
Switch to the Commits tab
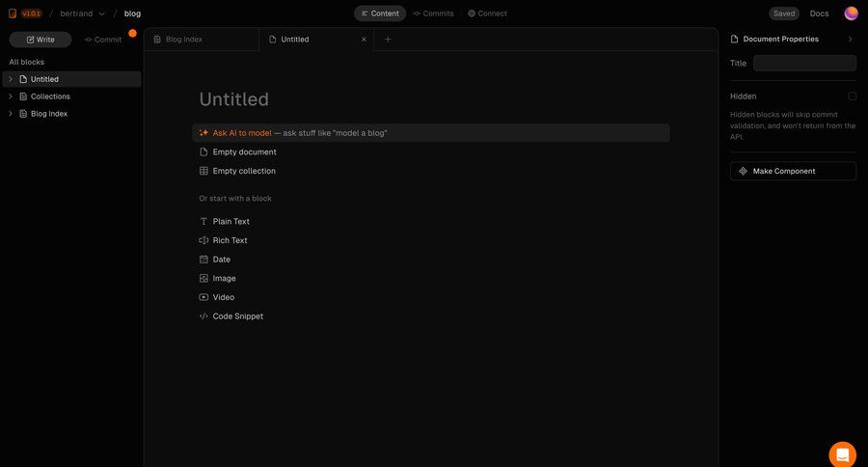433,14
